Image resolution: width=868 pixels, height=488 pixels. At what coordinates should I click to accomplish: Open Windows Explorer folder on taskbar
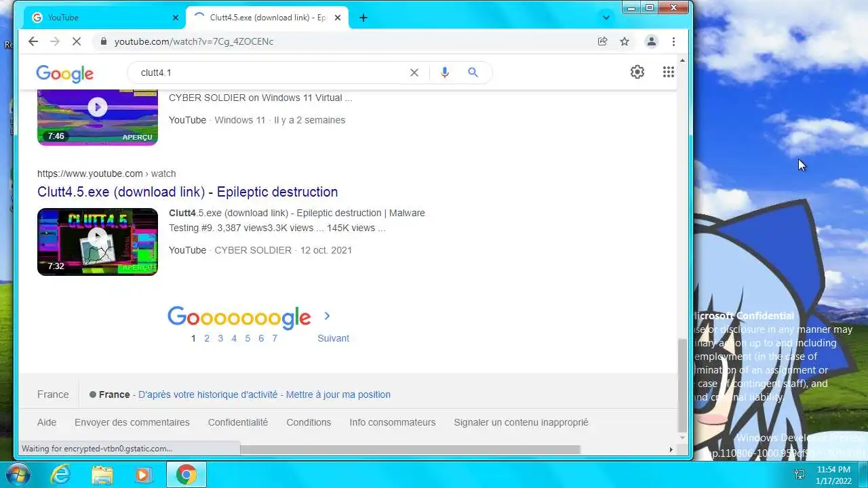point(102,474)
